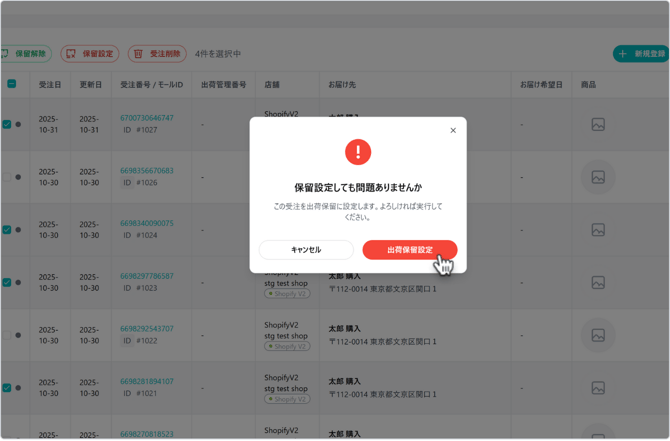The width and height of the screenshot is (670, 441).
Task: Check the checkbox for order #1026
Action: (7, 177)
